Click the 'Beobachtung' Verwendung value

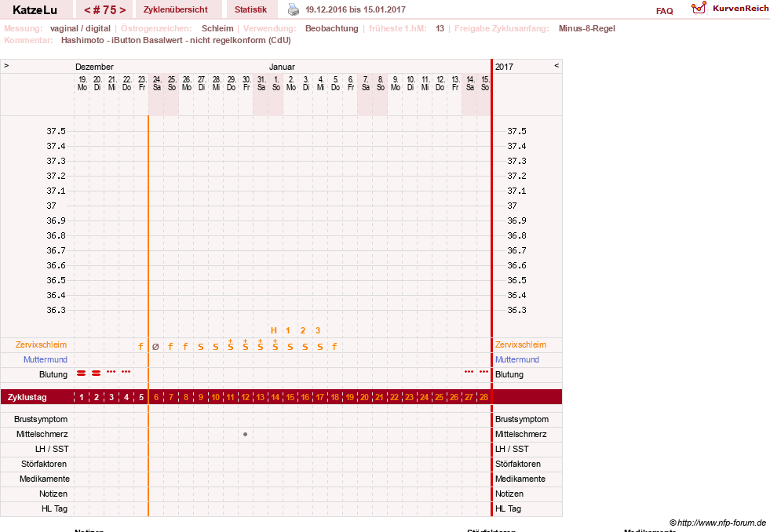pos(331,28)
